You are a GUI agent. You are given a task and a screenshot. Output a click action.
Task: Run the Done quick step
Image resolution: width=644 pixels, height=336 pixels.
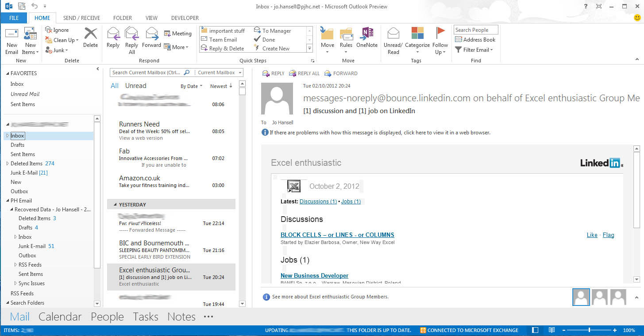[265, 39]
